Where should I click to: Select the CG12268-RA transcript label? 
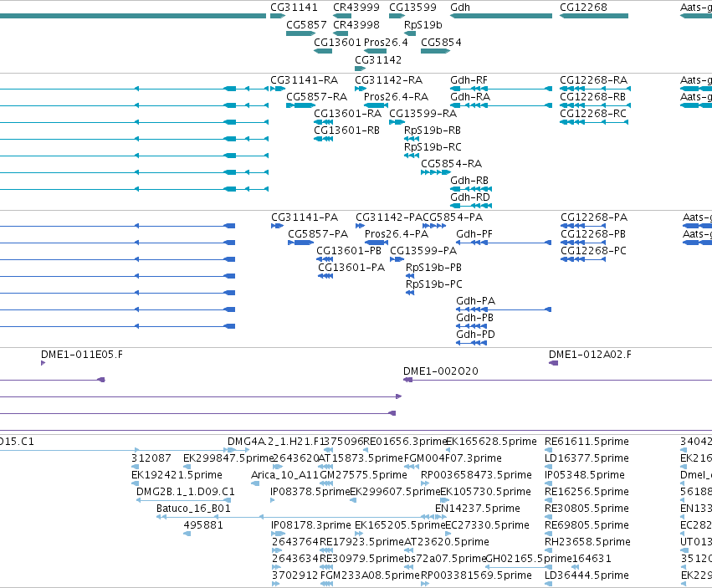pos(593,80)
